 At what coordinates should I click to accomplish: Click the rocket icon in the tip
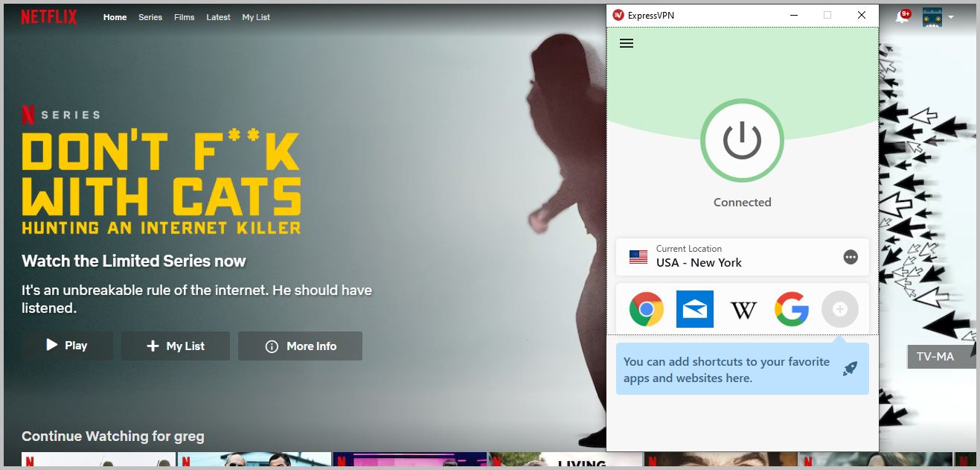point(850,368)
